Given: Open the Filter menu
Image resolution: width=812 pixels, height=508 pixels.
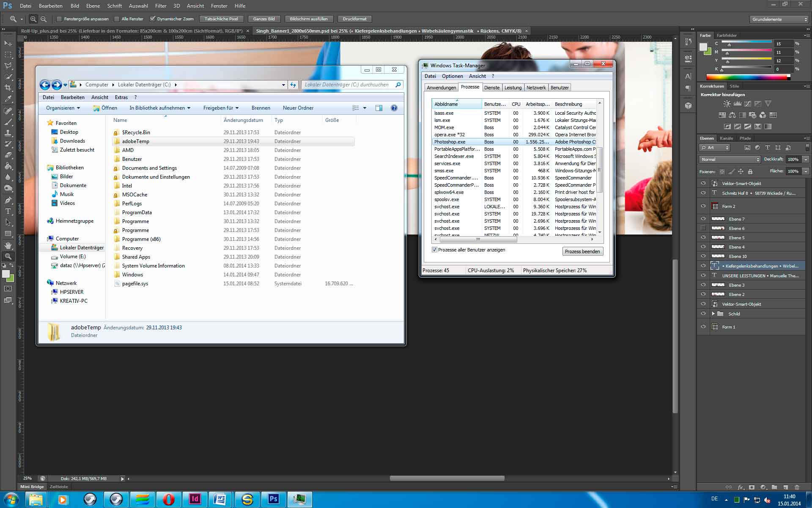Looking at the screenshot, I should [160, 6].
